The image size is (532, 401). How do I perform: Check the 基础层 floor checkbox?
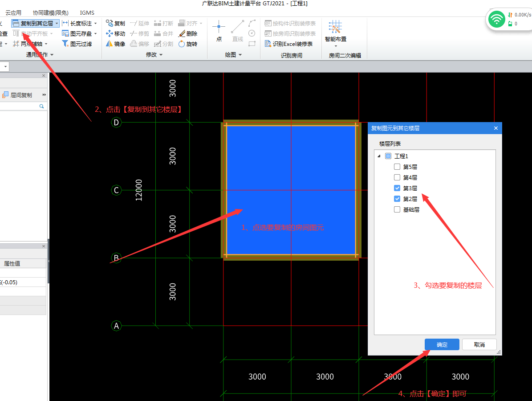397,209
